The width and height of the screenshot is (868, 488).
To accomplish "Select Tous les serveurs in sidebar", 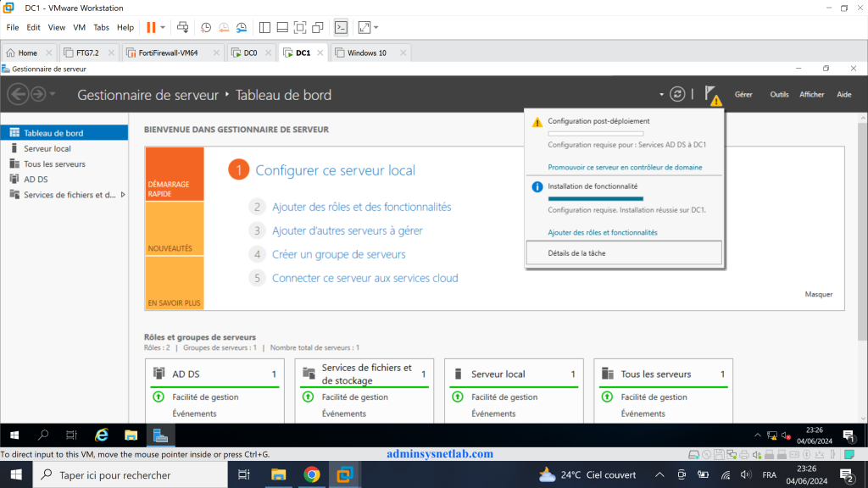I will [64, 164].
